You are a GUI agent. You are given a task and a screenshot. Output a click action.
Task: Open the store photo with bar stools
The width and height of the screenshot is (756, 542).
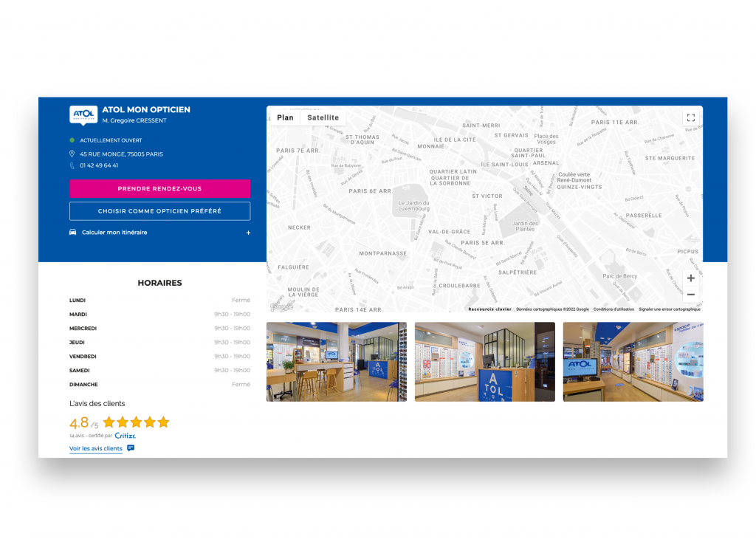click(337, 362)
